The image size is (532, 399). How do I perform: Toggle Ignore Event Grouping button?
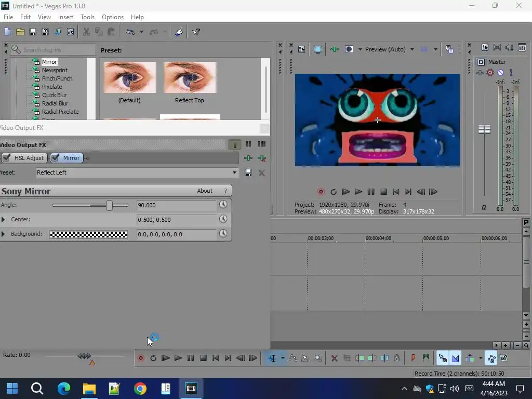(x=504, y=358)
